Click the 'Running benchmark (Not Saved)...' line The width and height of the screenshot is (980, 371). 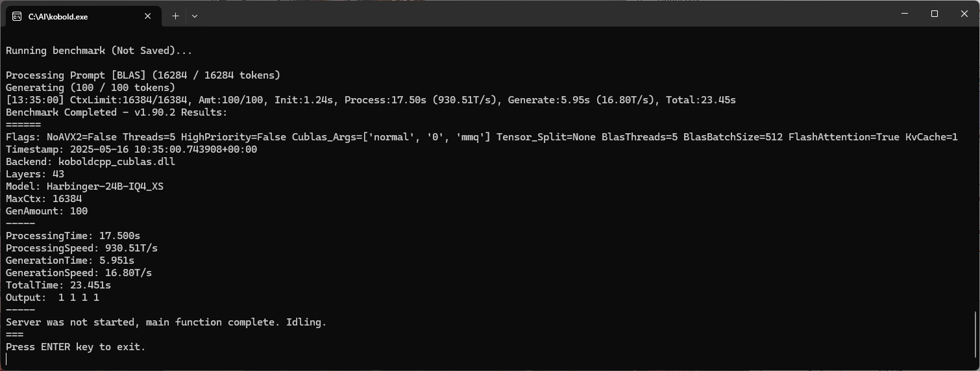coord(99,51)
